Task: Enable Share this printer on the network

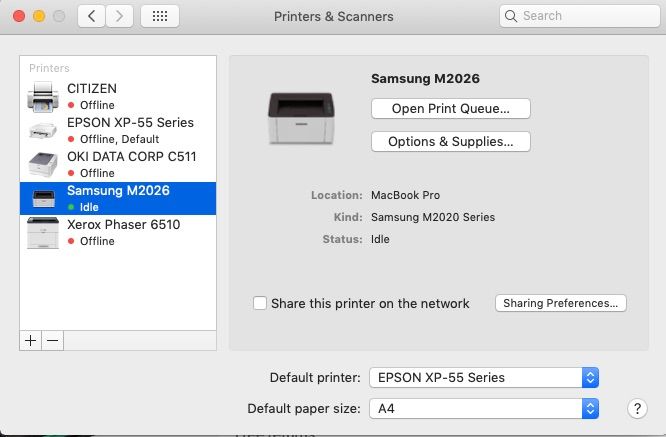Action: (x=260, y=303)
